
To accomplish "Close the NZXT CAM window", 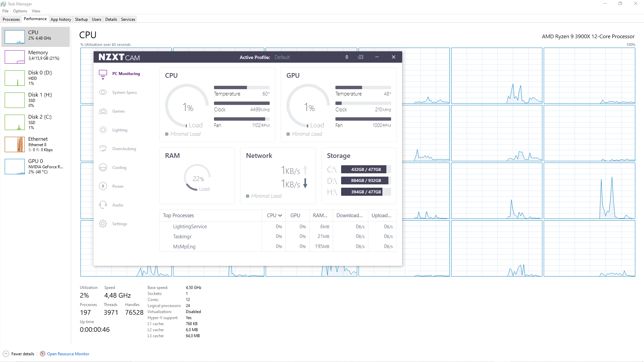I will click(x=393, y=57).
